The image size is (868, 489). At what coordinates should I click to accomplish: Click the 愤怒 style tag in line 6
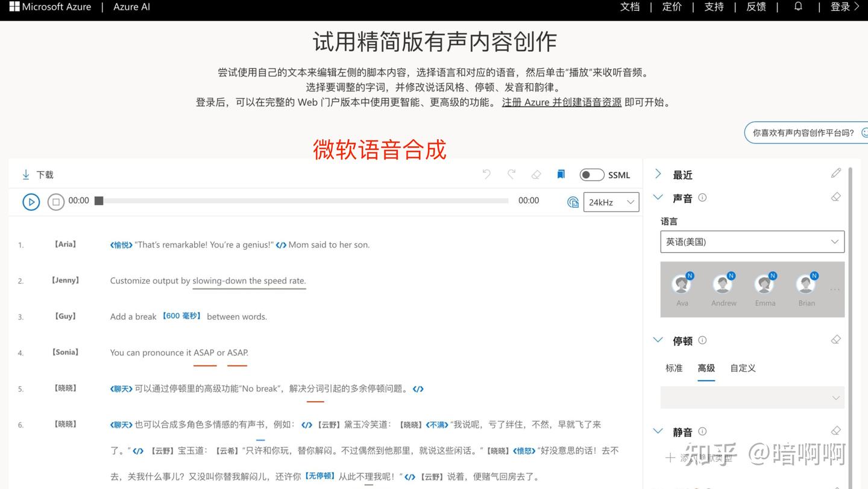point(524,451)
